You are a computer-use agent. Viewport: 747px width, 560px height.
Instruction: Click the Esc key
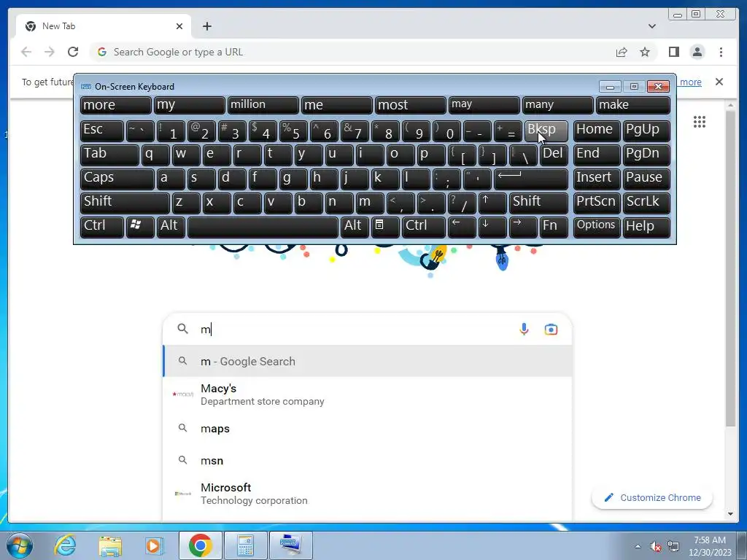coord(102,131)
